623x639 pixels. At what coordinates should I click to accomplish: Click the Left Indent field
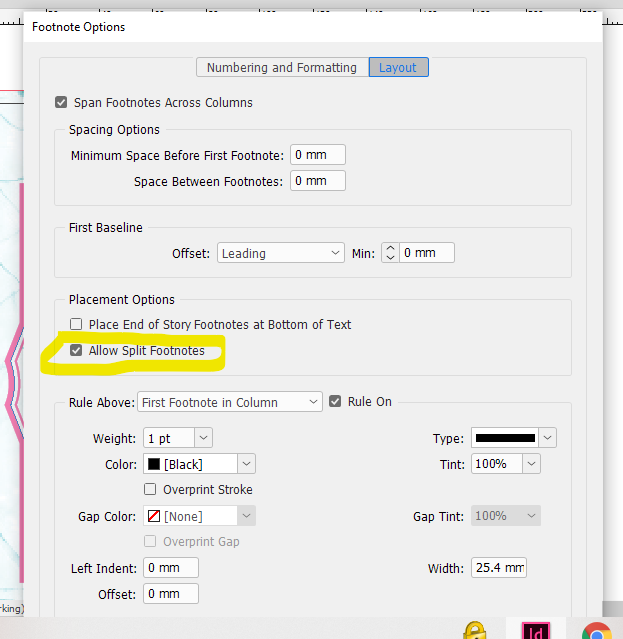tap(171, 568)
